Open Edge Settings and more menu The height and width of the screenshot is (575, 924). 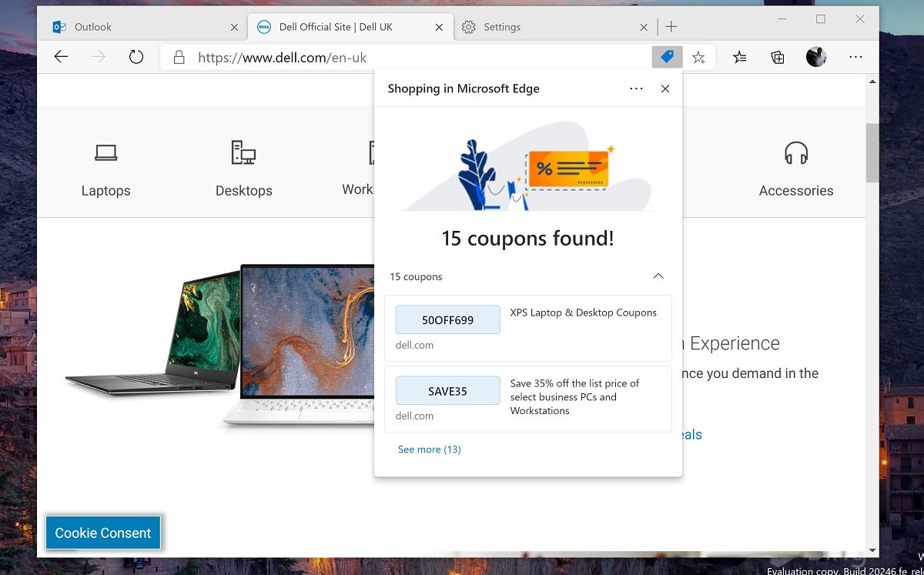click(x=855, y=57)
